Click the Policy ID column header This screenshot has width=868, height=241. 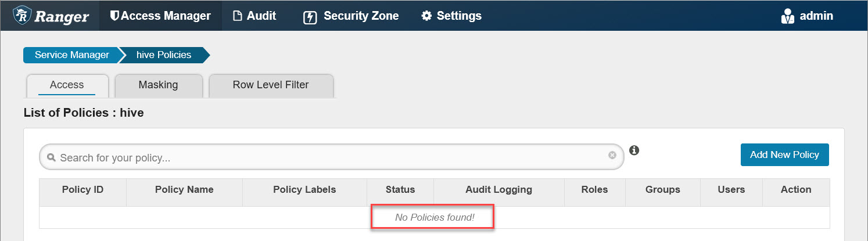[83, 189]
